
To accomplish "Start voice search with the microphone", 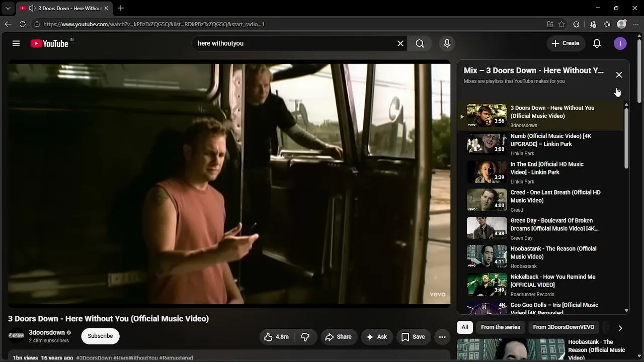I will click(447, 43).
